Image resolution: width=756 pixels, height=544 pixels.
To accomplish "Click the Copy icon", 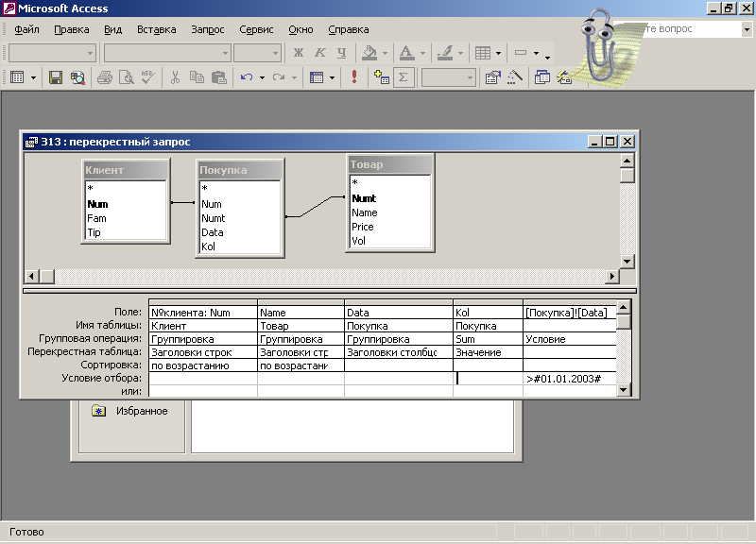I will click(197, 77).
